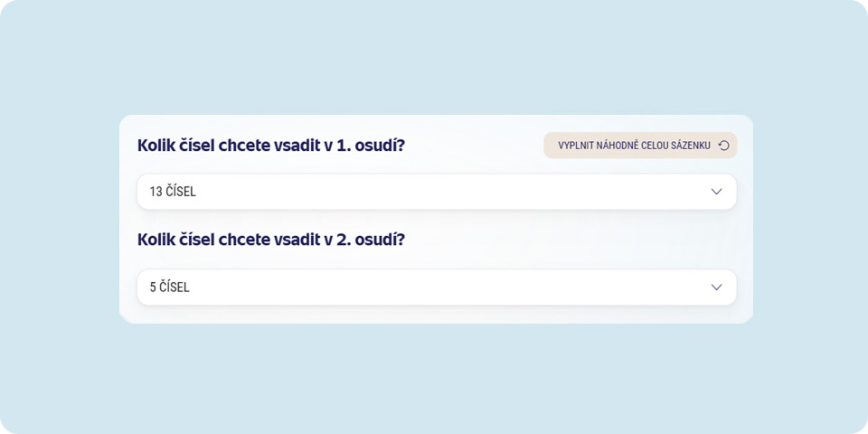Expand the chevron beside 5 ČÍSEL
Viewport: 868px width, 434px height.
pos(716,288)
